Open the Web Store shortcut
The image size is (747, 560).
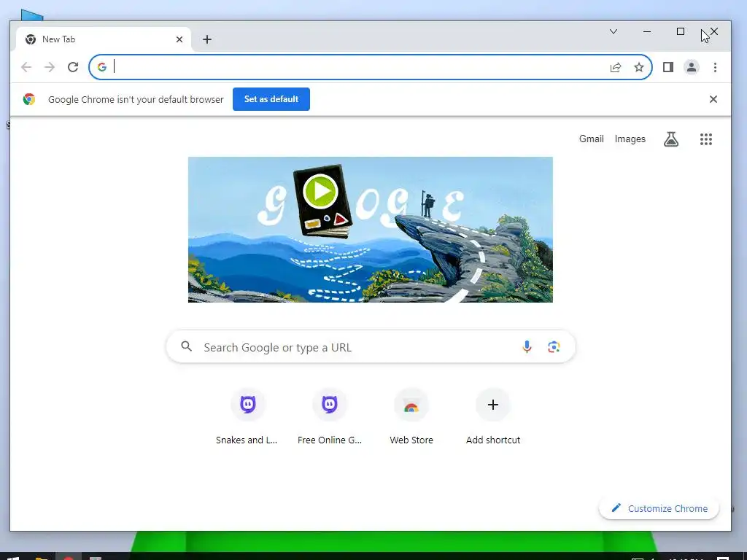coord(411,417)
